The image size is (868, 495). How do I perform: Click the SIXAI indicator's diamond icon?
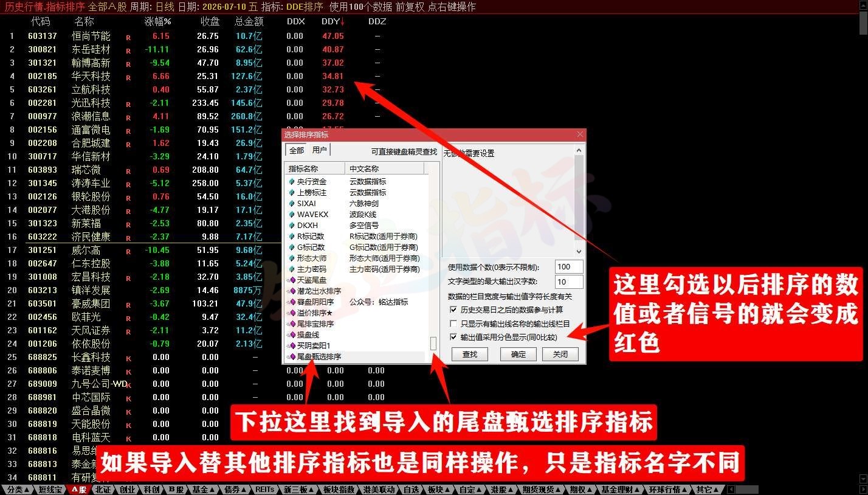coord(292,204)
